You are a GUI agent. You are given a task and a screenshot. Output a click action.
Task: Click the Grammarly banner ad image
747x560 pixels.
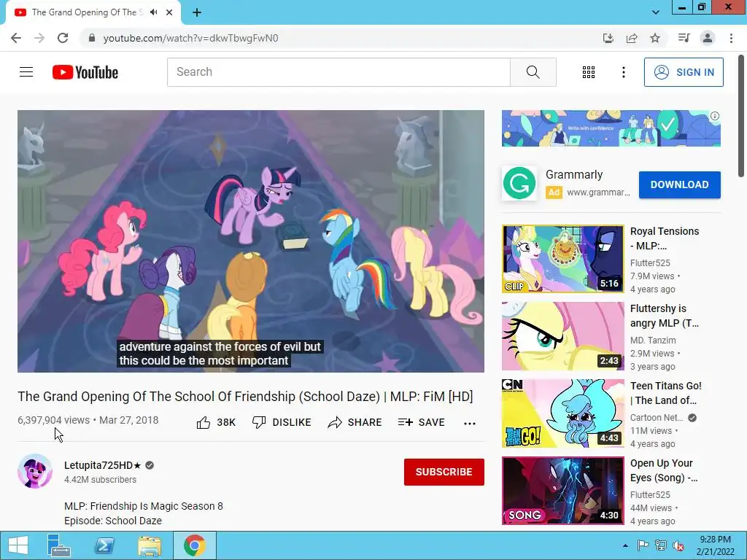coord(611,128)
